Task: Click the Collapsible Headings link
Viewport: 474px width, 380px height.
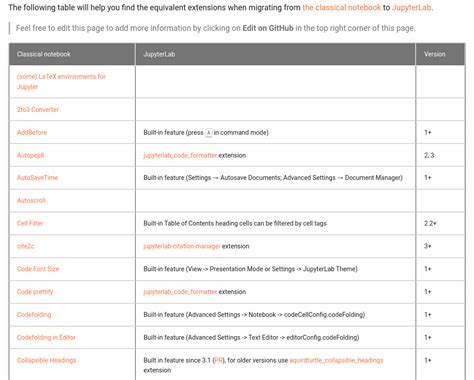Action: pos(46,360)
